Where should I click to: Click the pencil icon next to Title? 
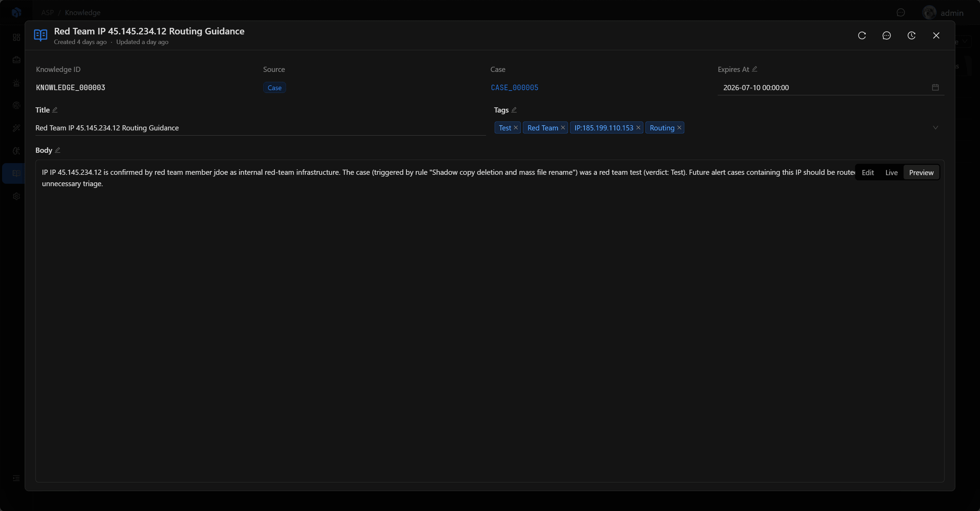[x=55, y=110]
